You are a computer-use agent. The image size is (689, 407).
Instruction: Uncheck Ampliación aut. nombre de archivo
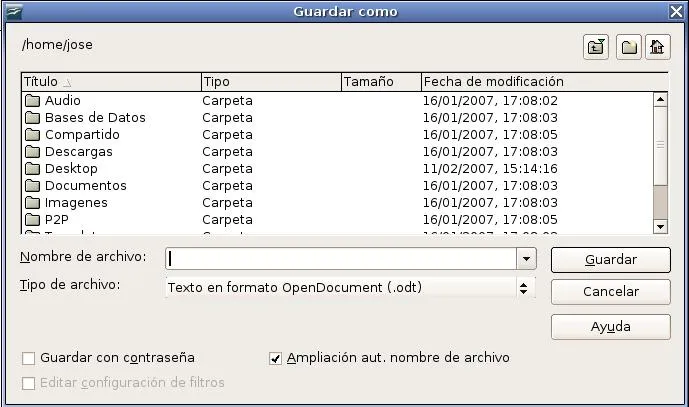click(276, 358)
